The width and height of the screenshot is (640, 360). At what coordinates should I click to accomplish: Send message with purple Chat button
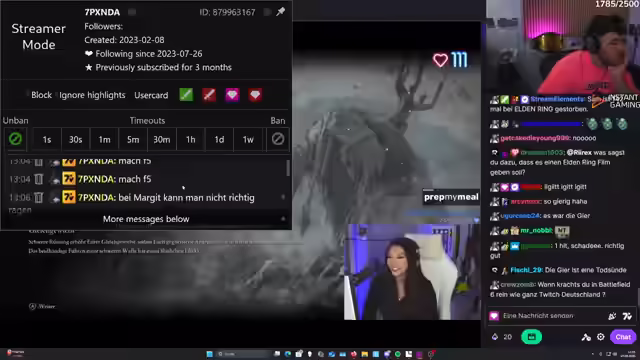[x=623, y=337]
